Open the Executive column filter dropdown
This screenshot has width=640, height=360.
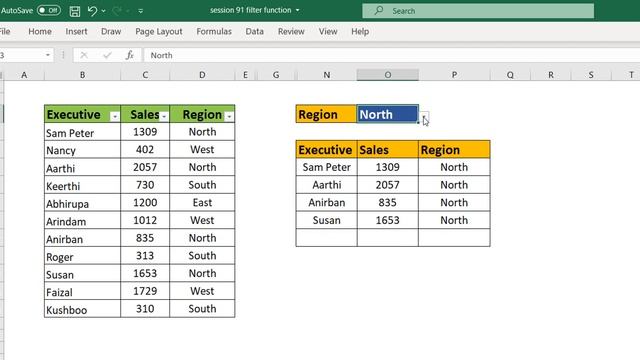coord(115,117)
